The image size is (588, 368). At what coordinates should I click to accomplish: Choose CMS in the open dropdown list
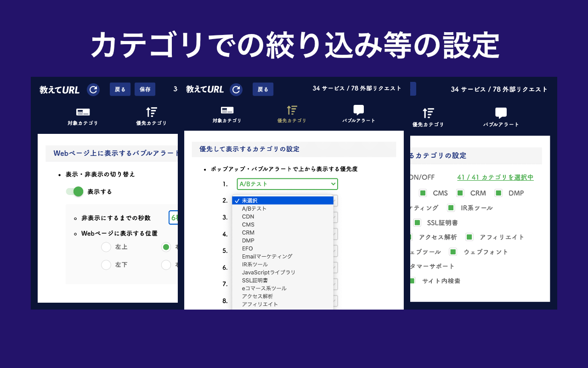pos(283,224)
